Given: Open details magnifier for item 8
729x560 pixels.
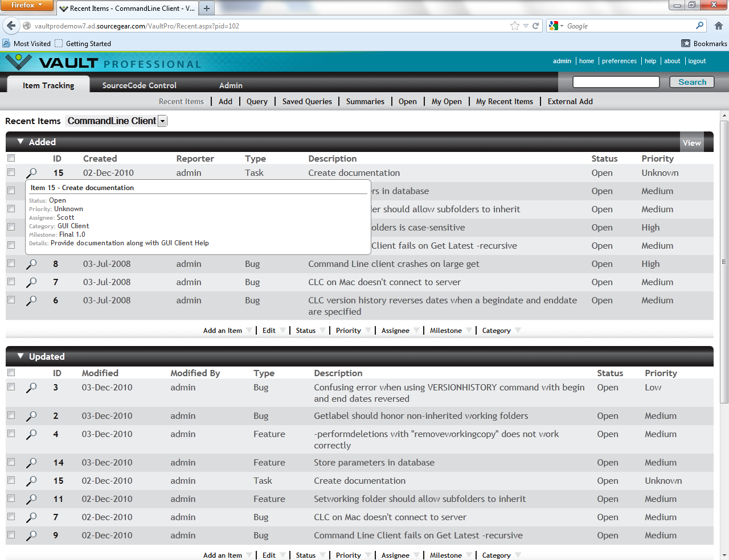Looking at the screenshot, I should tap(31, 264).
